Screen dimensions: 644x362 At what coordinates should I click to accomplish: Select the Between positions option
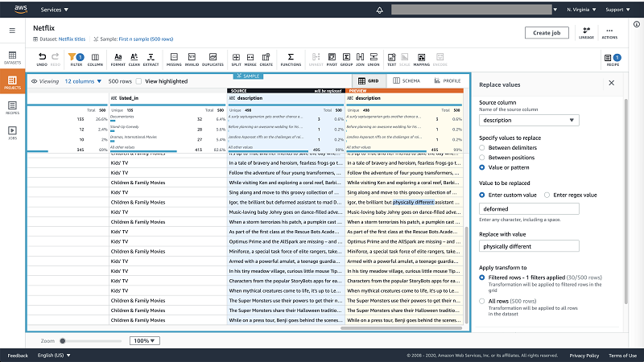click(x=481, y=158)
